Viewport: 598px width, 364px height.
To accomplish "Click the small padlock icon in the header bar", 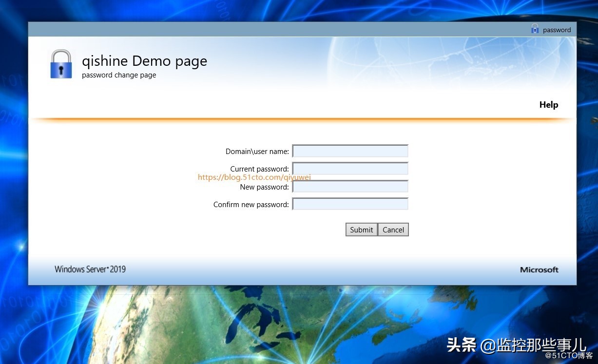I will tap(535, 29).
